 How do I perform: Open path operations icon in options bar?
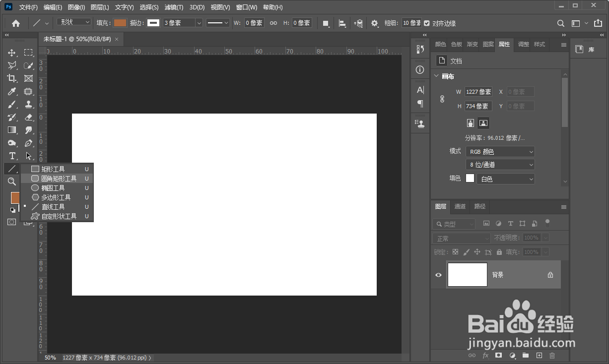coord(326,23)
